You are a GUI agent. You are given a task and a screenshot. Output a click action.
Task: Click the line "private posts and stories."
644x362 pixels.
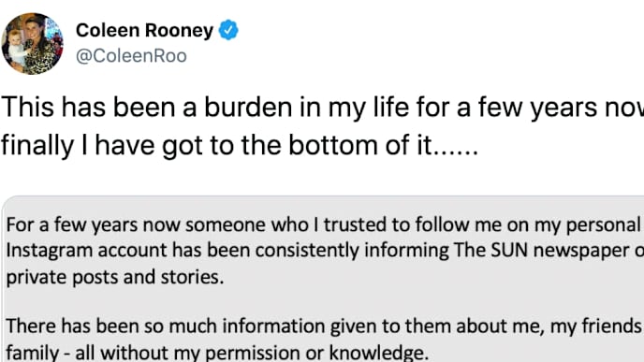tap(115, 277)
